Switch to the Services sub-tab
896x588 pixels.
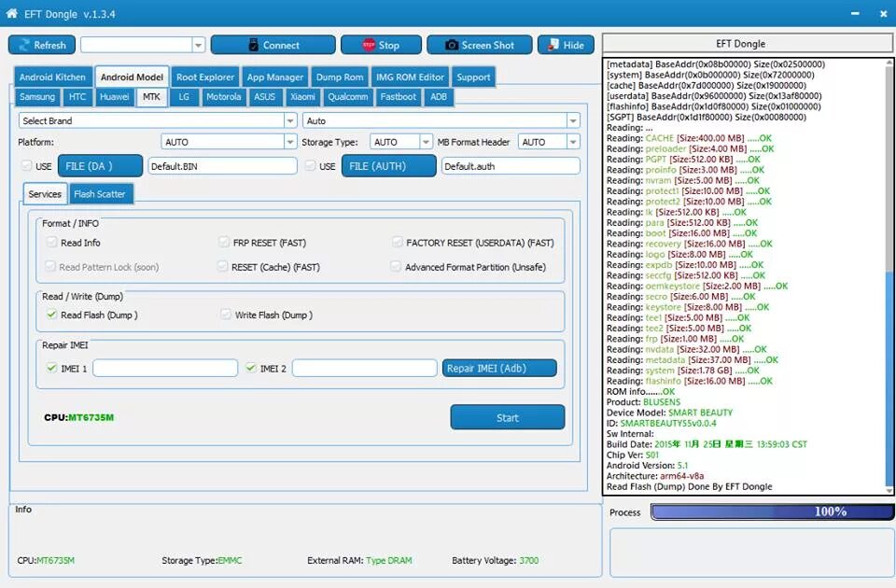[x=45, y=194]
